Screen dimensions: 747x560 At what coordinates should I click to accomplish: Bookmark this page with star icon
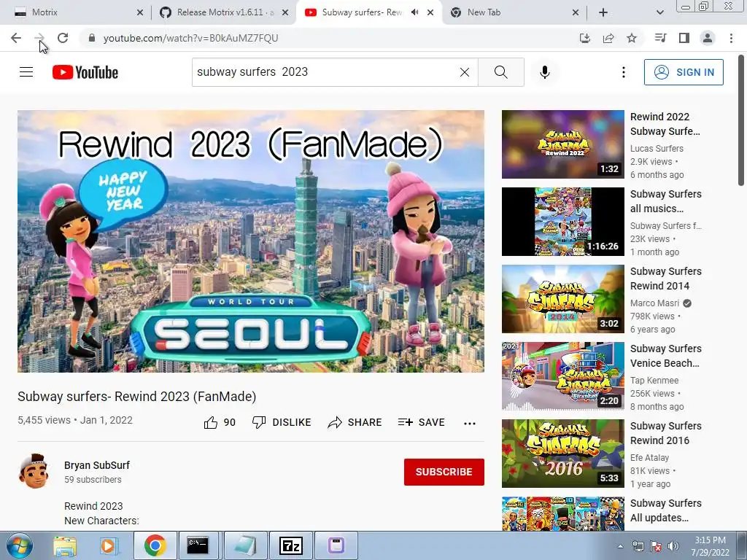(632, 38)
